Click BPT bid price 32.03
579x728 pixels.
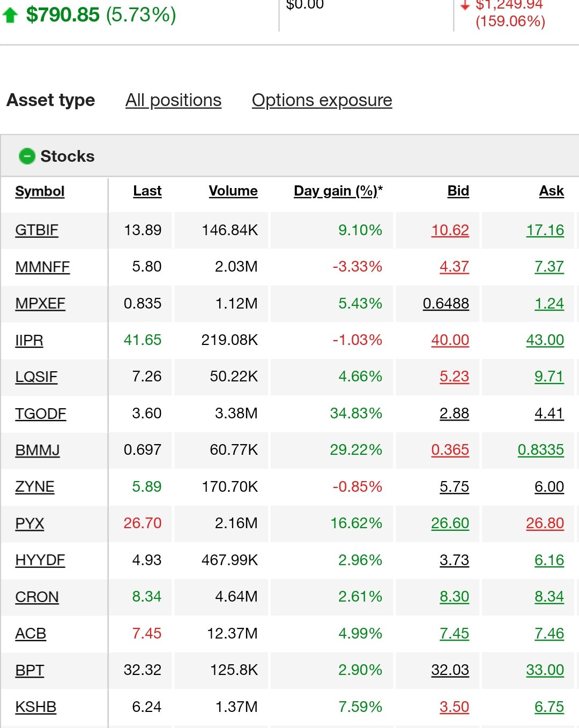(x=450, y=670)
